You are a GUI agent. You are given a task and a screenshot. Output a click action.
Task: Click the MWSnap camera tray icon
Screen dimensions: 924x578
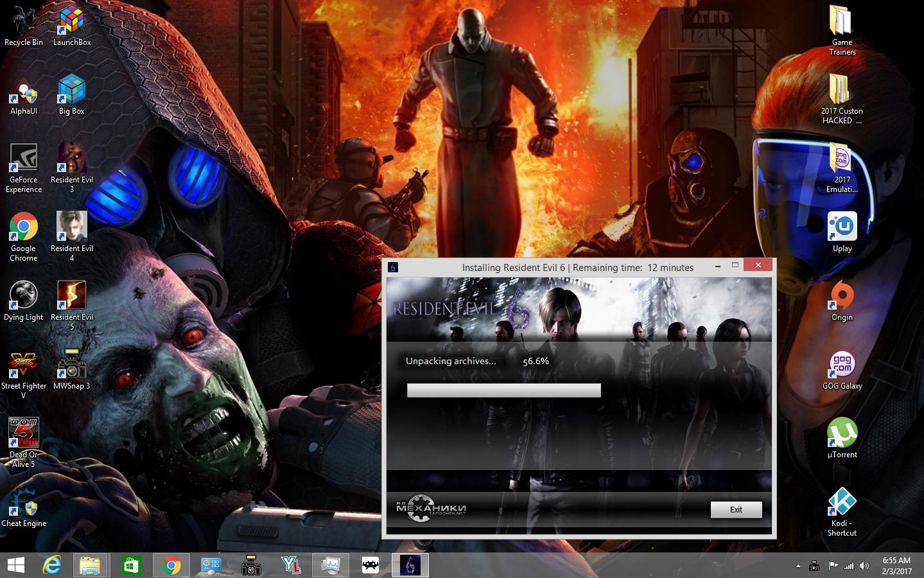click(x=814, y=566)
